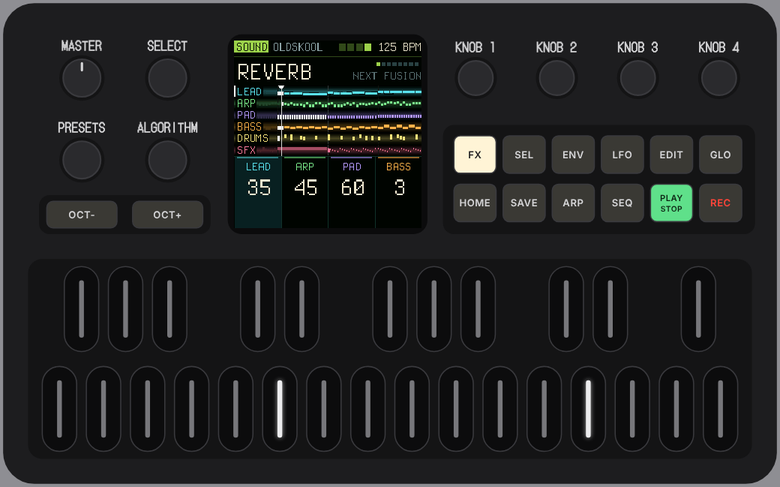Viewport: 780px width, 487px height.
Task: Select the LEAD track lane in sequencer
Action: (x=328, y=92)
